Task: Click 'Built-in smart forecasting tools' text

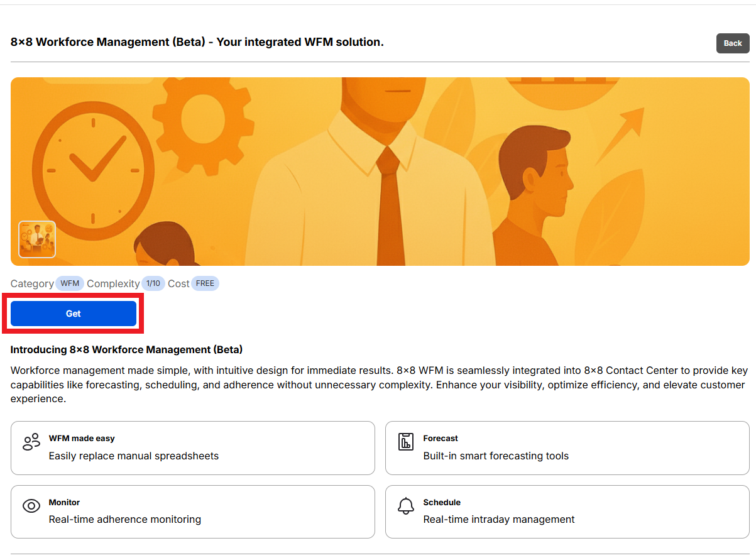Action: coord(496,456)
